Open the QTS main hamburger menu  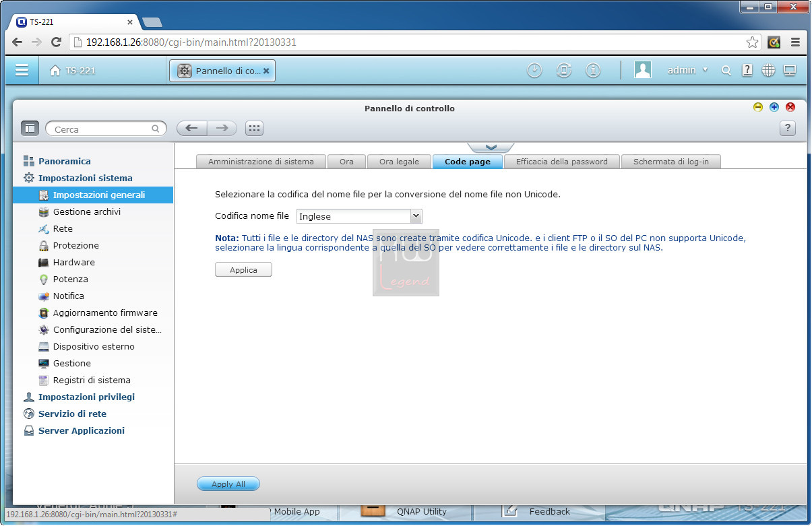click(x=22, y=70)
